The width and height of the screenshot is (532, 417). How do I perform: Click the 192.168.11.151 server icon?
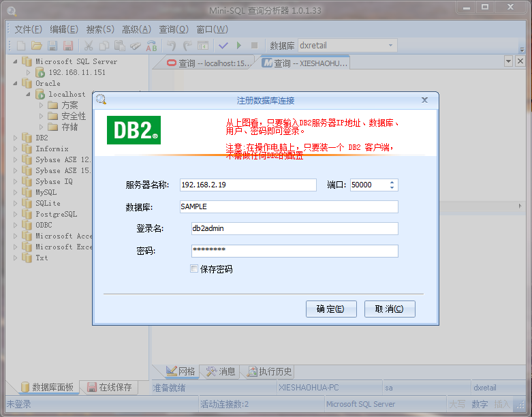40,72
